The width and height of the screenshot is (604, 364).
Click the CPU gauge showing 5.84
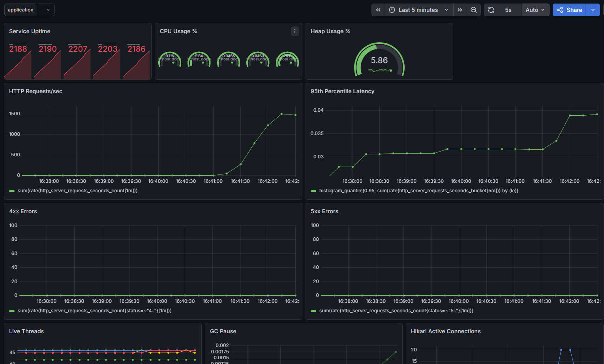[199, 59]
